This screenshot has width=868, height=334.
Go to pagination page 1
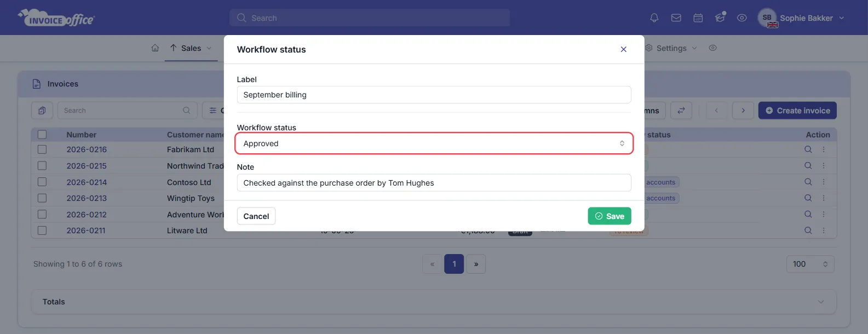[454, 264]
